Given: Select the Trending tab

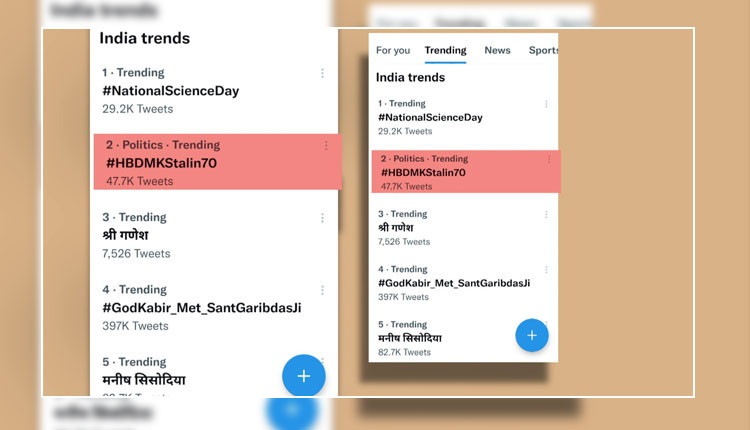Looking at the screenshot, I should click(445, 50).
